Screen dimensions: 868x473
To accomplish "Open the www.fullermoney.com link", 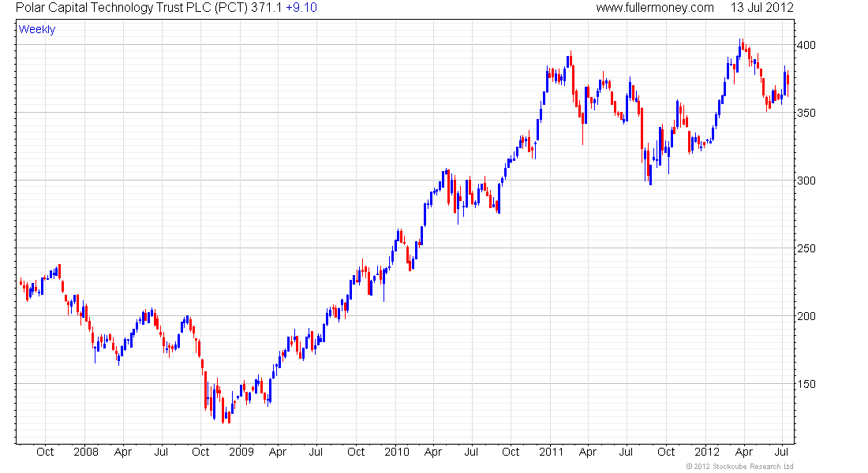I will (655, 8).
